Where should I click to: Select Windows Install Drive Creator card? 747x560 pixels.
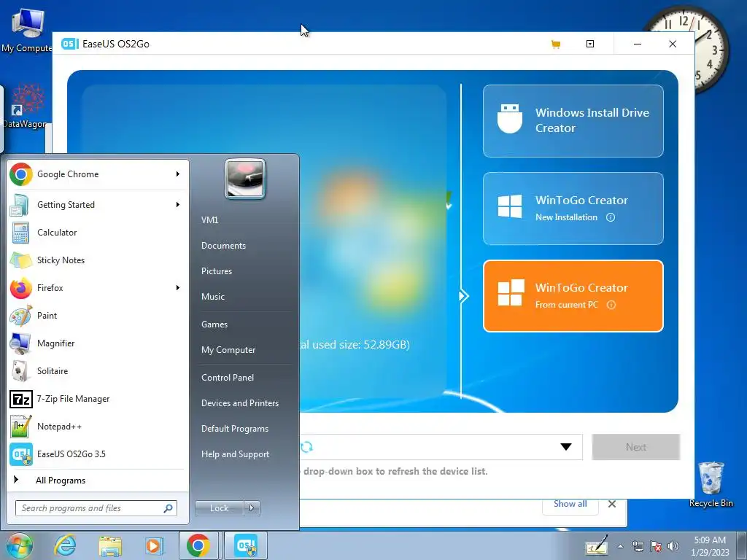(x=573, y=121)
